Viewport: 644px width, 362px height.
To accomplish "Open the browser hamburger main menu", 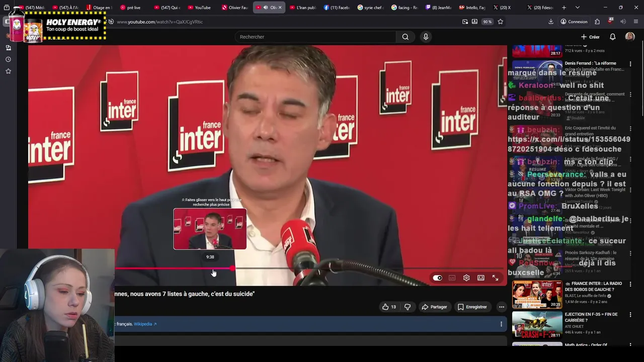I will click(636, 22).
